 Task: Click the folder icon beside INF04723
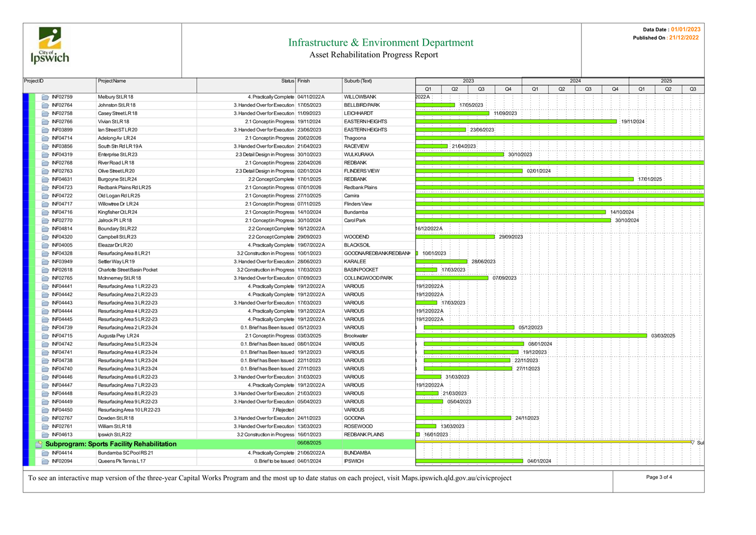[x=45, y=188]
